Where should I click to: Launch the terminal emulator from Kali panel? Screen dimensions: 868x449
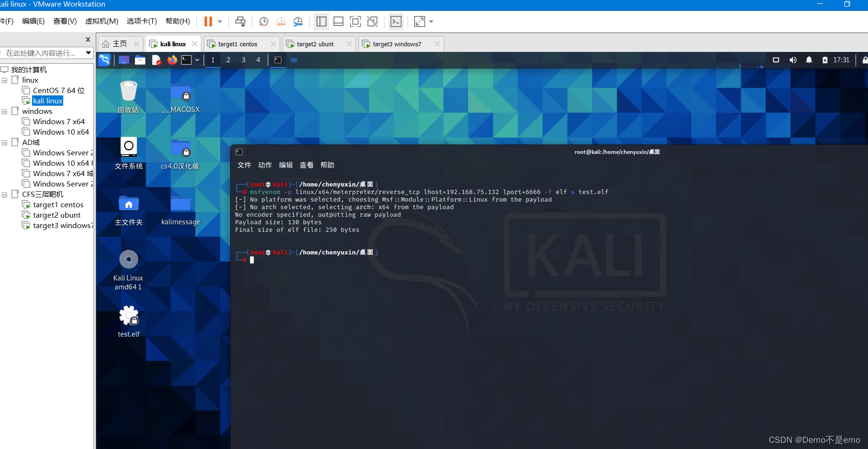pos(187,60)
